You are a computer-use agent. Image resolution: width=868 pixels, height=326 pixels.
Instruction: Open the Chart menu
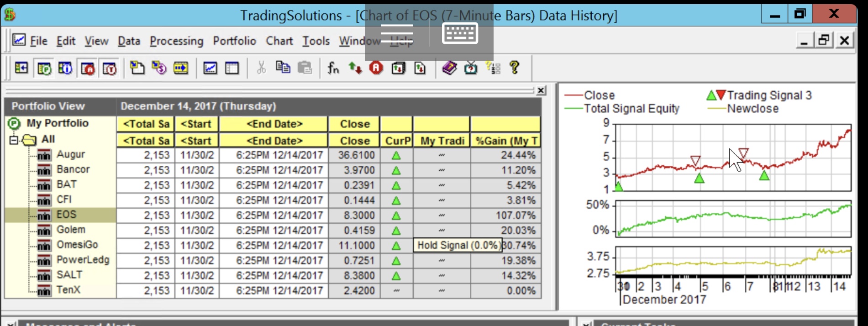click(x=279, y=41)
